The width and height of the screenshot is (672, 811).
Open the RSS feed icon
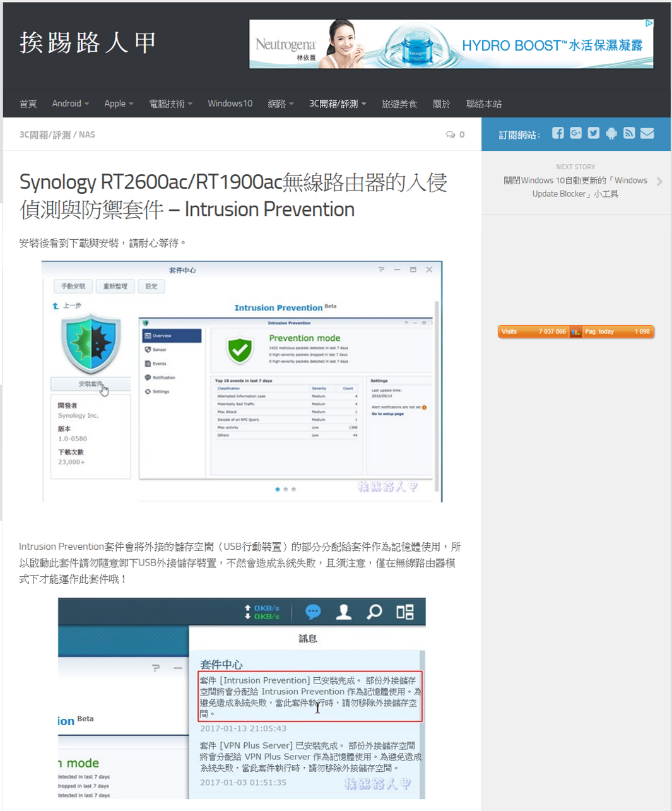pos(629,133)
